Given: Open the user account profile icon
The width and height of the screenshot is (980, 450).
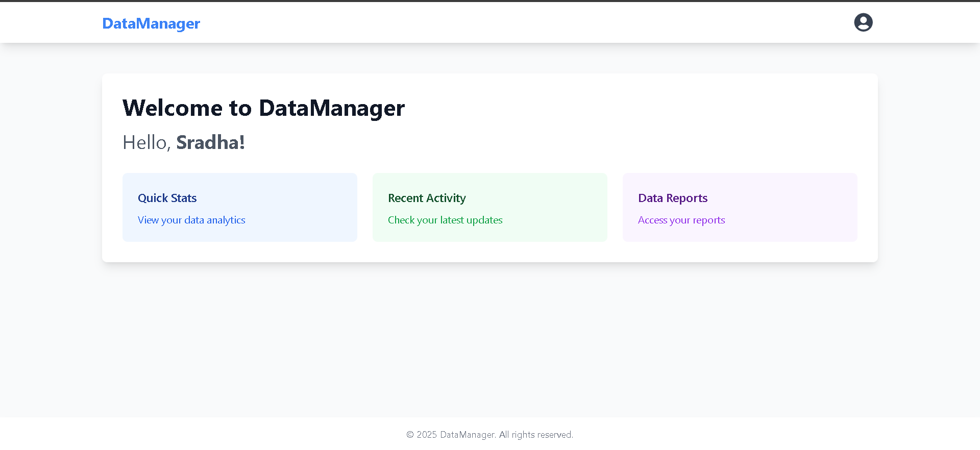Looking at the screenshot, I should pos(863,22).
